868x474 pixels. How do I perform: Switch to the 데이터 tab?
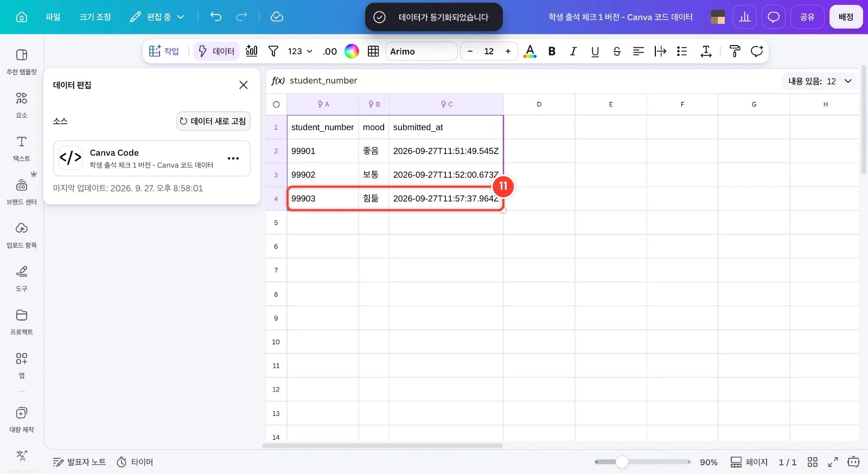point(216,51)
